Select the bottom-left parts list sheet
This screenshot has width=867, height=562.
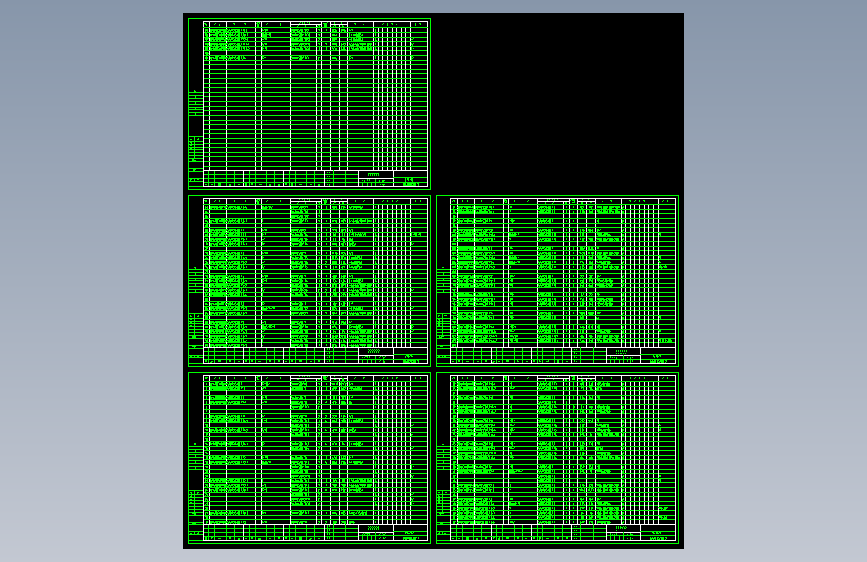pyautogui.click(x=309, y=458)
